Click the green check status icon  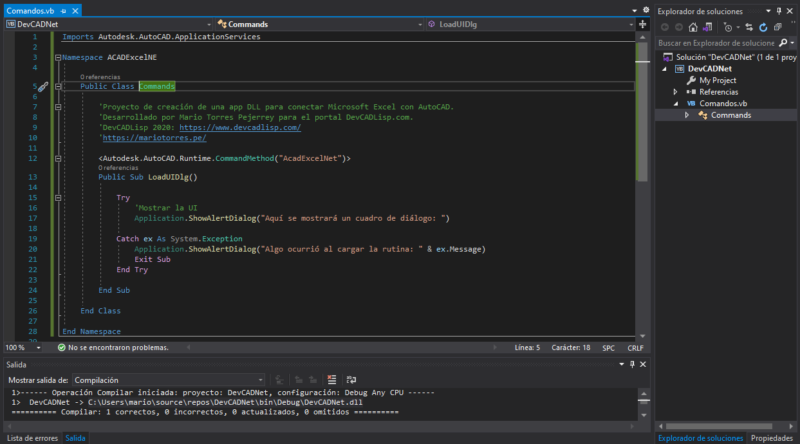pos(61,348)
